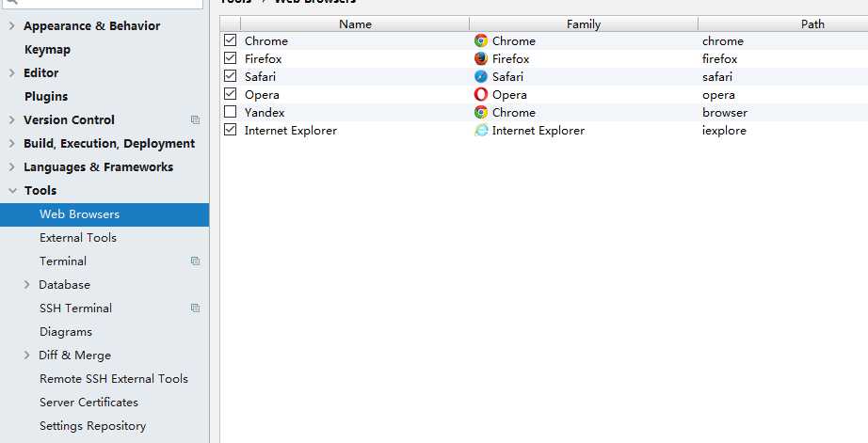
Task: Select the Safari name cell
Action: (x=355, y=76)
